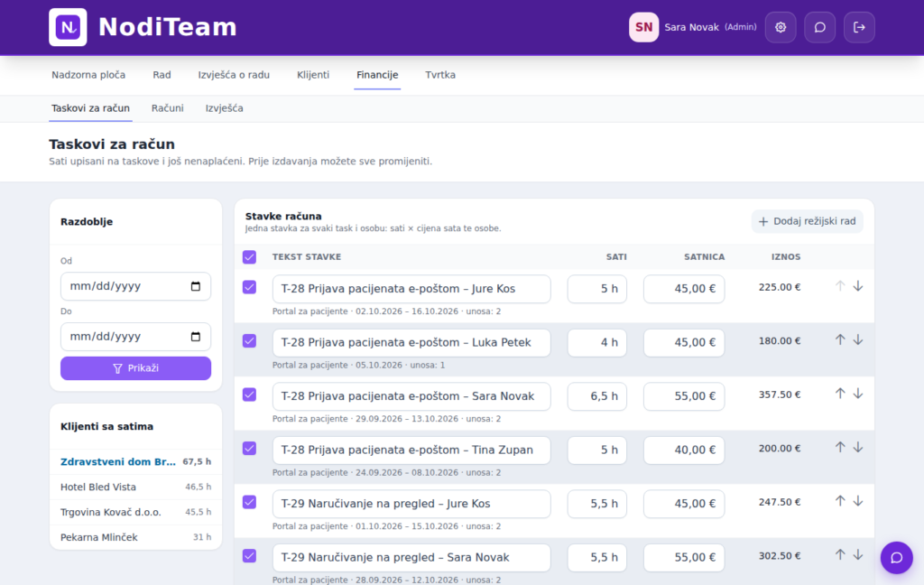Image resolution: width=924 pixels, height=585 pixels.
Task: Edit text of T-28 Jure Kos item
Action: (411, 289)
